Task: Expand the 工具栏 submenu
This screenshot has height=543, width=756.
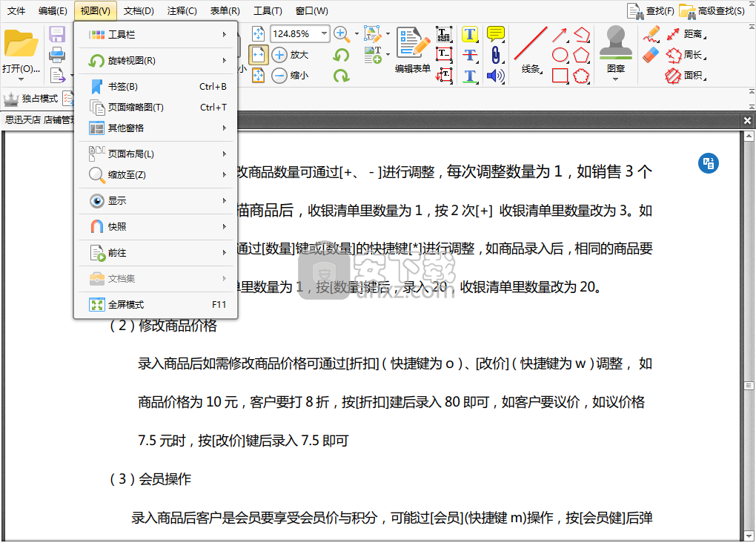Action: [x=156, y=35]
